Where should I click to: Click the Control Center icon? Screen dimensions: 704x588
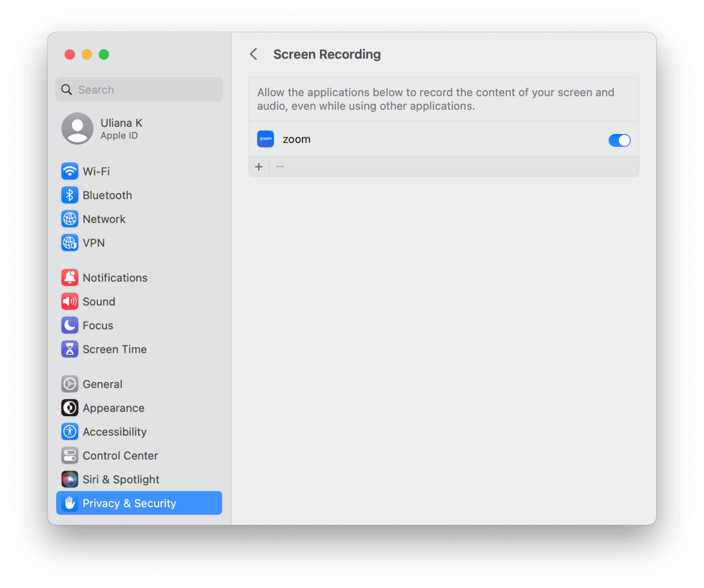[69, 455]
